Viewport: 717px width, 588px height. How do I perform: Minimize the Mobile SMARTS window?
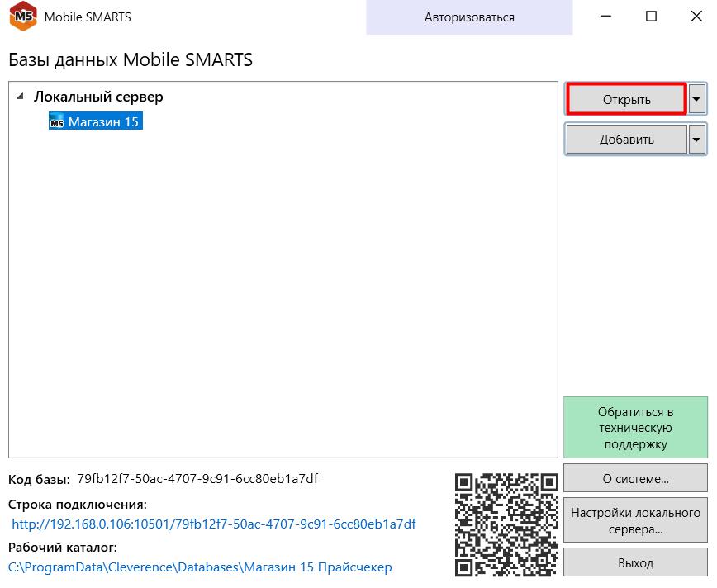coord(605,17)
